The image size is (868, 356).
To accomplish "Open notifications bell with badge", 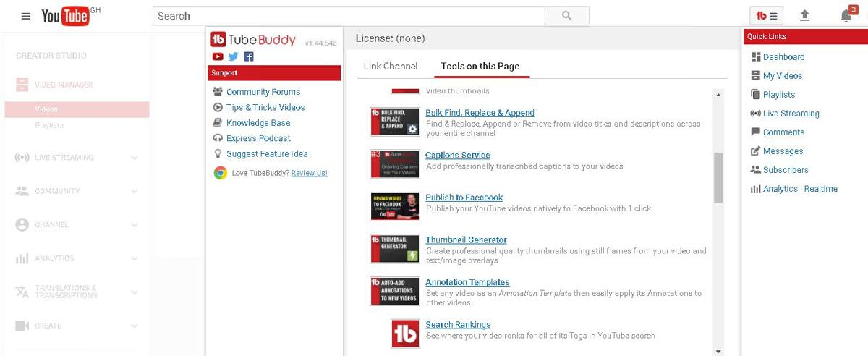I will click(848, 14).
